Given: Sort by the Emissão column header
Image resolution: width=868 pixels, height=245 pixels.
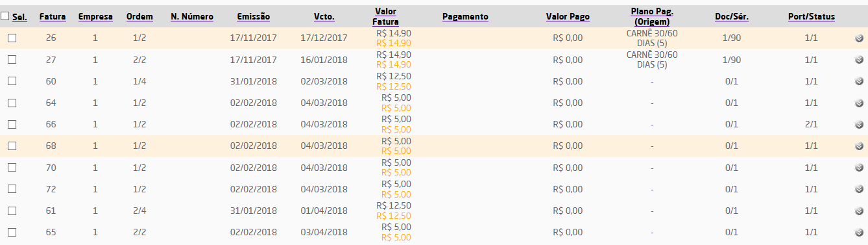Looking at the screenshot, I should point(254,16).
